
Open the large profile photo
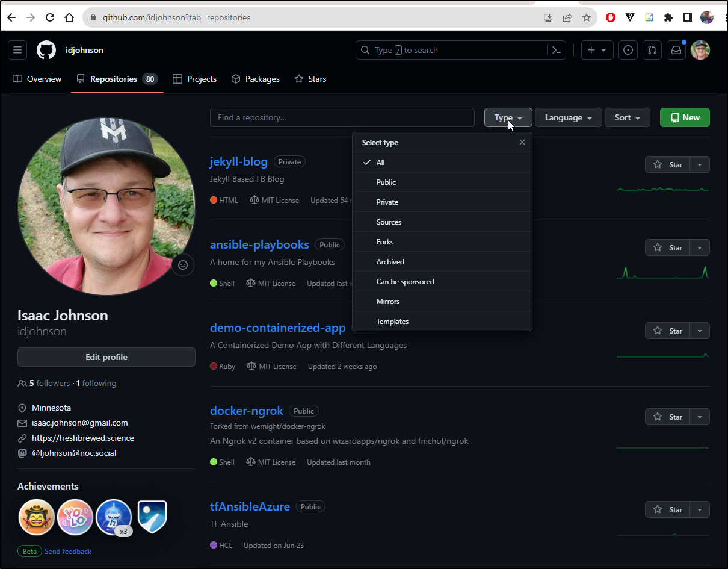click(106, 206)
